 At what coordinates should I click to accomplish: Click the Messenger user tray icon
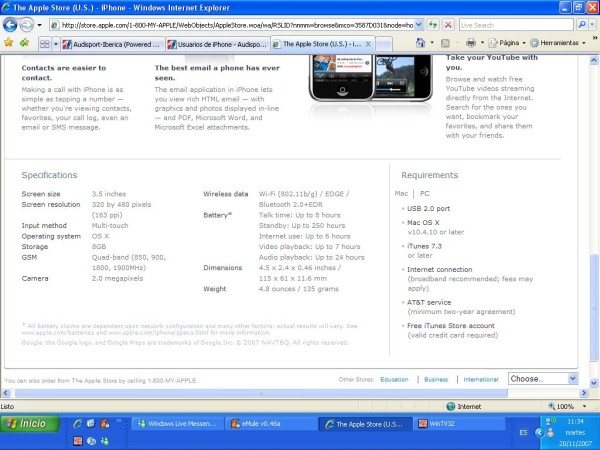[550, 433]
